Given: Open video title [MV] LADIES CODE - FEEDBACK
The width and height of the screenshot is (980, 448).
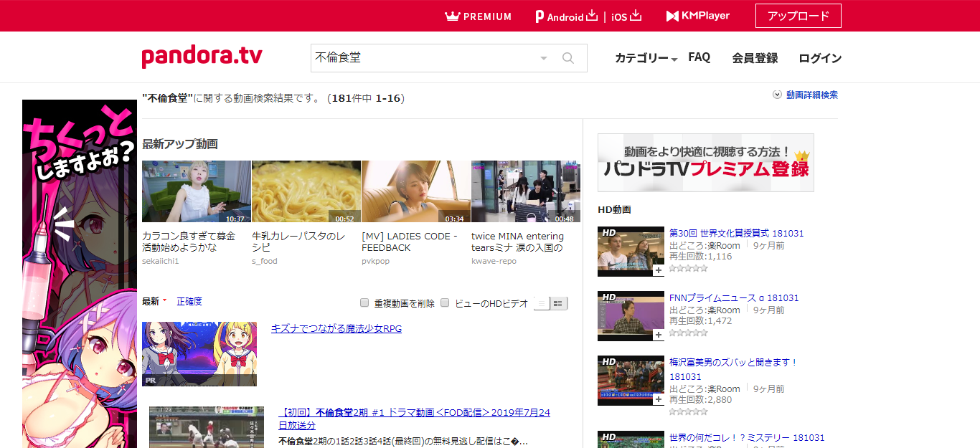Looking at the screenshot, I should point(410,242).
